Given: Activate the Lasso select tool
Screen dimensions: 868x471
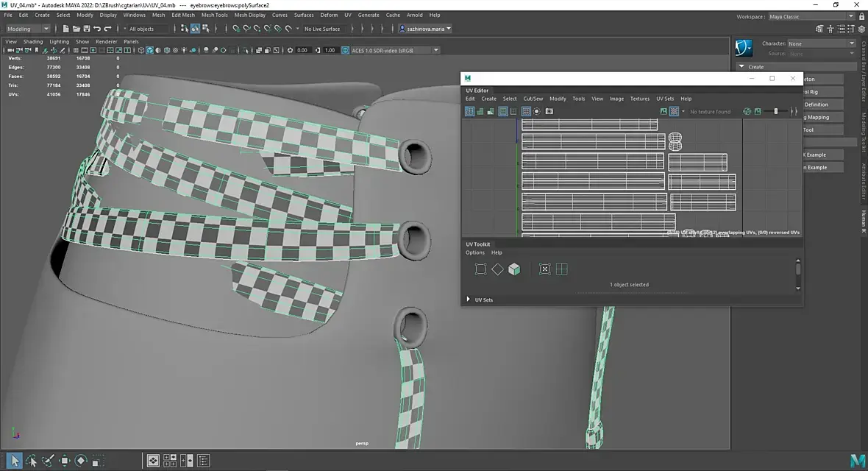Looking at the screenshot, I should click(32, 461).
